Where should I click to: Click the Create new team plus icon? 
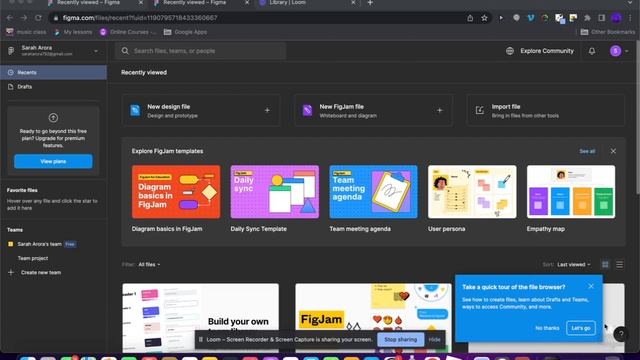click(x=11, y=272)
